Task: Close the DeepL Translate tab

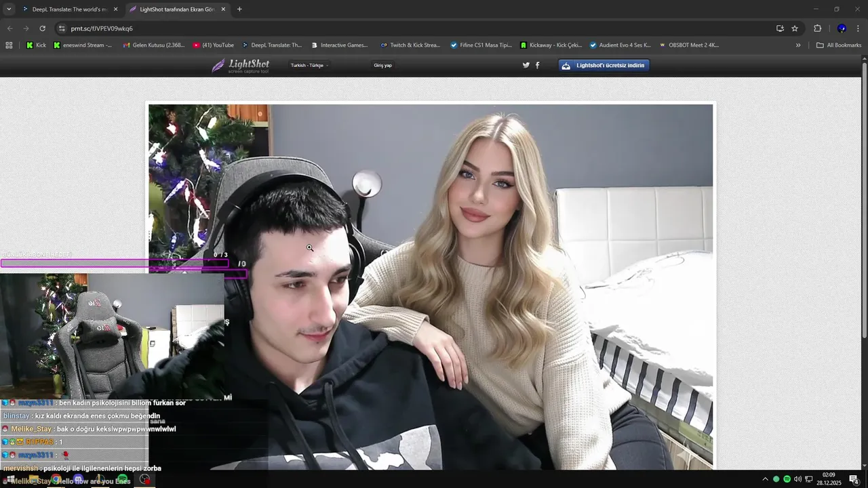Action: pyautogui.click(x=115, y=9)
